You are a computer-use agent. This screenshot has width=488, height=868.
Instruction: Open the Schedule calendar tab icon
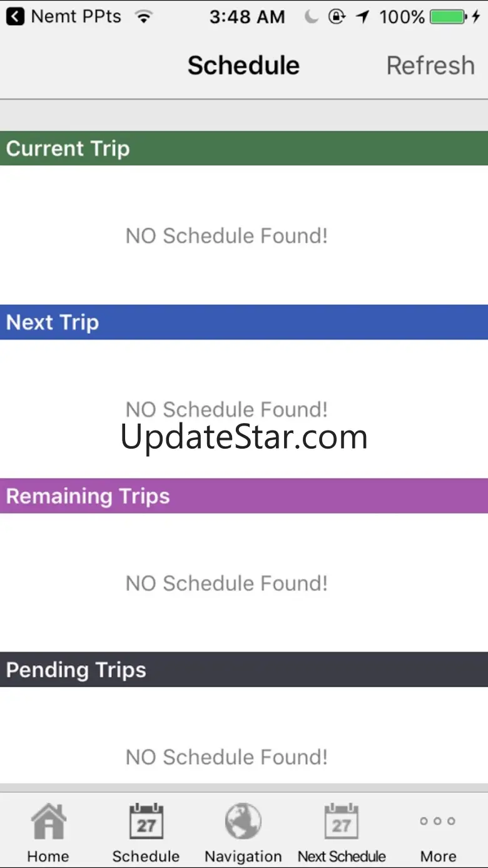click(x=146, y=822)
